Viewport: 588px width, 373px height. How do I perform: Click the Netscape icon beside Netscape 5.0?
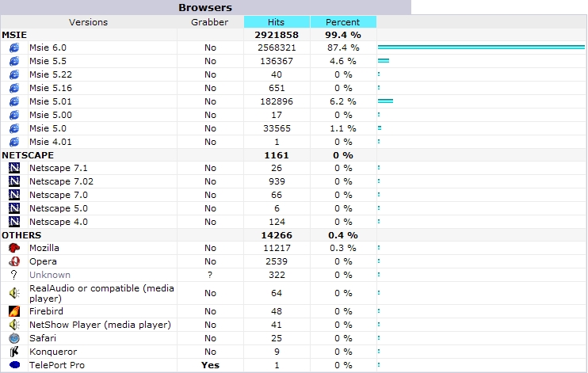14,208
